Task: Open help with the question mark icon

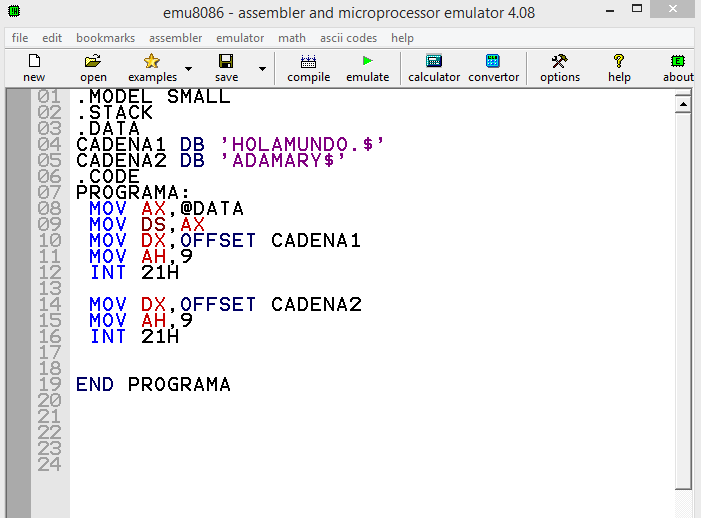Action: [x=619, y=67]
